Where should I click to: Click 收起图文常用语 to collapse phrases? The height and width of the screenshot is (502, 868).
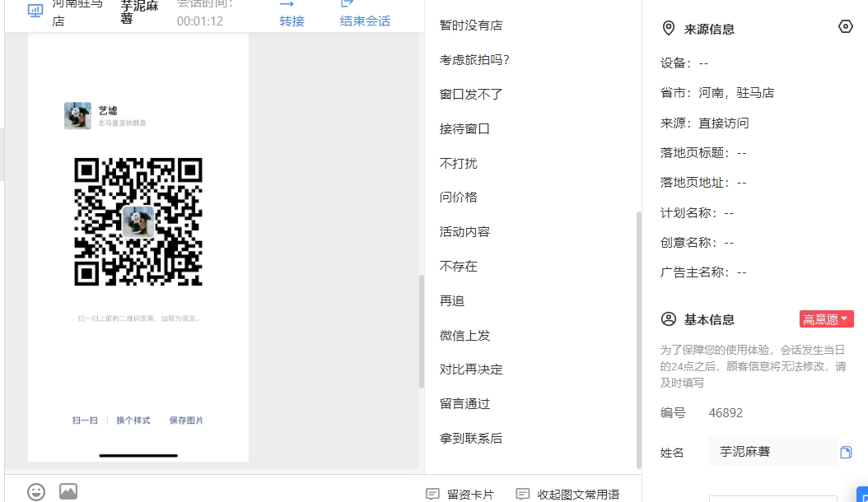click(578, 495)
